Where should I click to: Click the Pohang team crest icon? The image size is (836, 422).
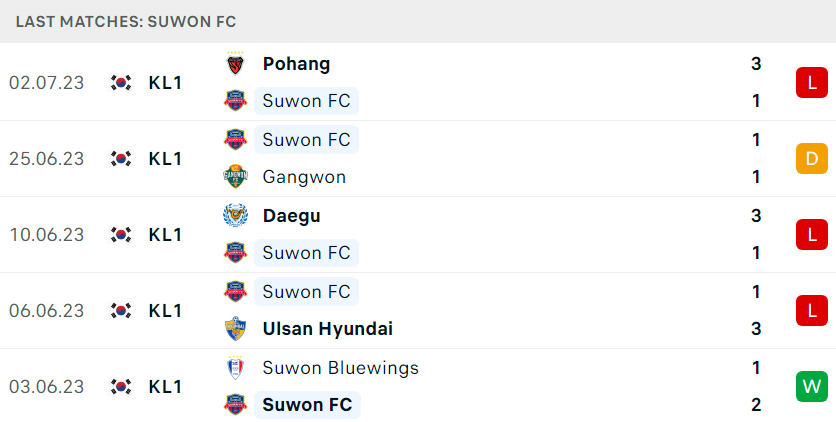pos(235,64)
